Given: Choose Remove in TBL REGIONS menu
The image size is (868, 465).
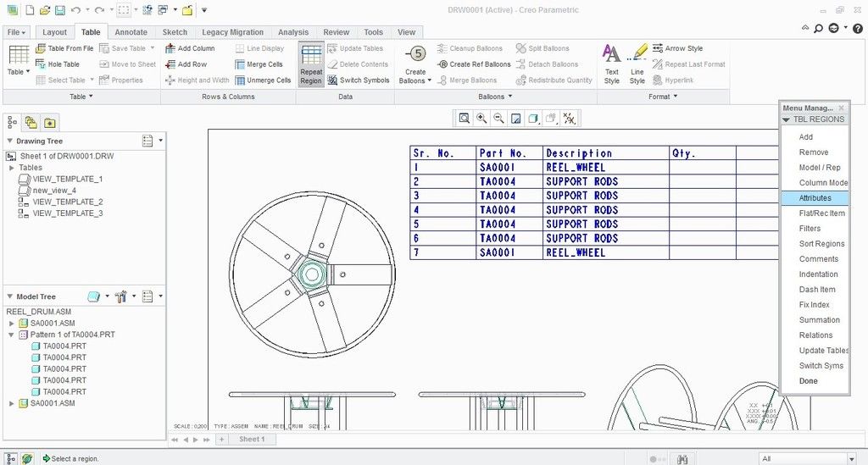Looking at the screenshot, I should point(814,152).
